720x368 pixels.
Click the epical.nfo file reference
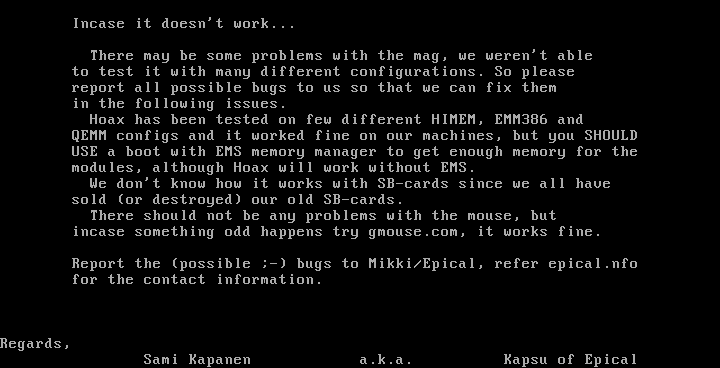(x=593, y=264)
